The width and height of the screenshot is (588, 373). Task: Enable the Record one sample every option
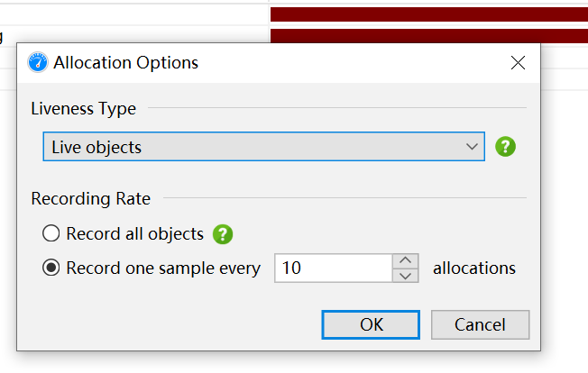(x=52, y=268)
